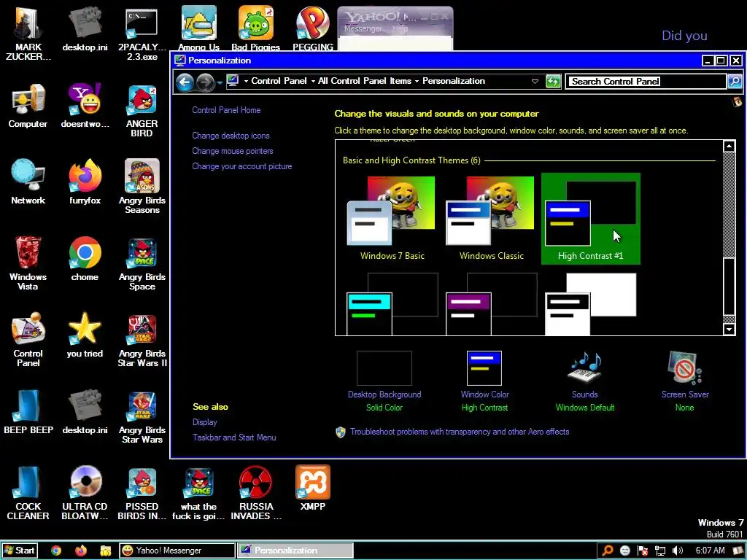747x560 pixels.
Task: Click the theme list scroll down arrow
Action: click(x=729, y=329)
